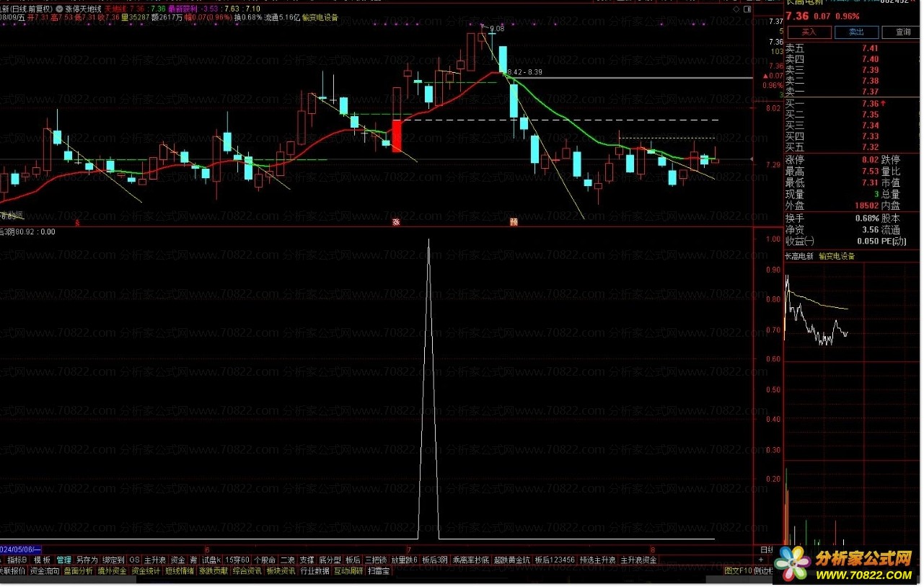The image size is (924, 587).
Task: Open the 盘面分析 bottom tab
Action: click(78, 570)
